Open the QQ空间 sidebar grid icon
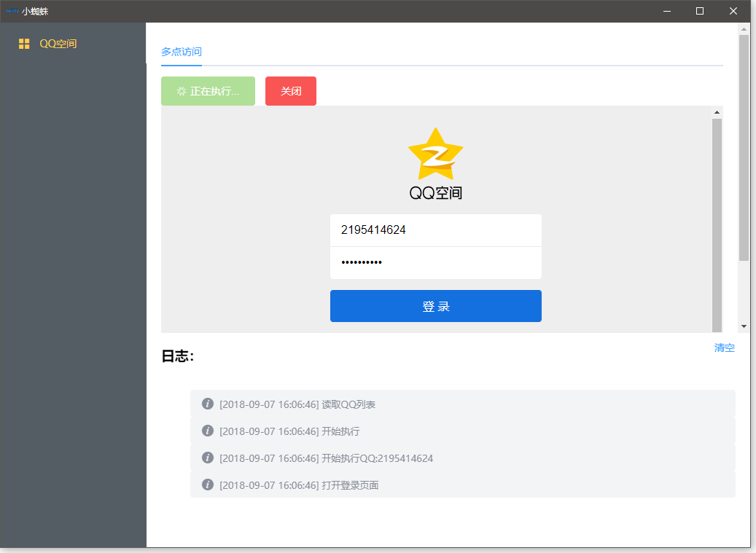 coord(24,44)
